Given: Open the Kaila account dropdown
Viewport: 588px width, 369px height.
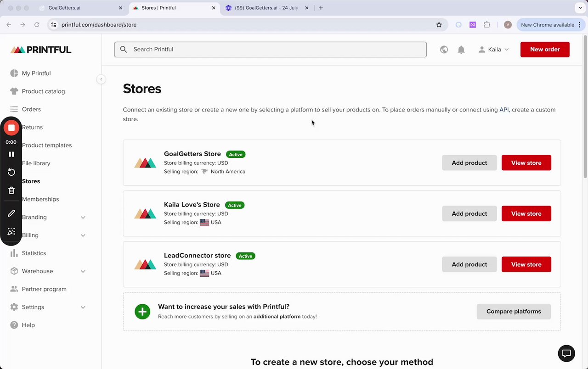Looking at the screenshot, I should point(494,50).
